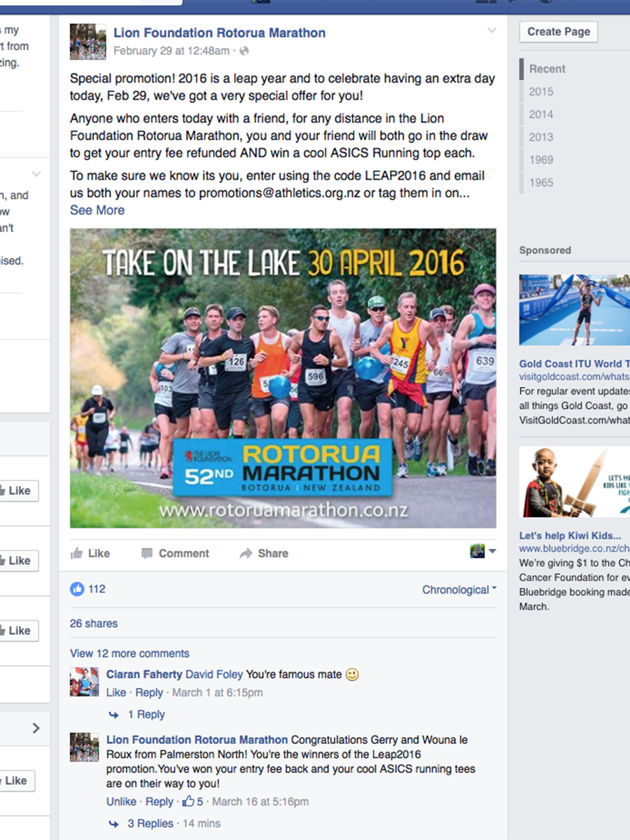
Task: Click the Share arrow icon
Action: (x=246, y=553)
